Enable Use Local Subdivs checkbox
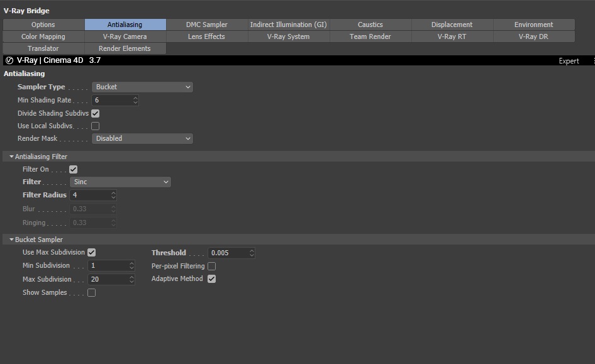595x364 pixels. pos(95,126)
